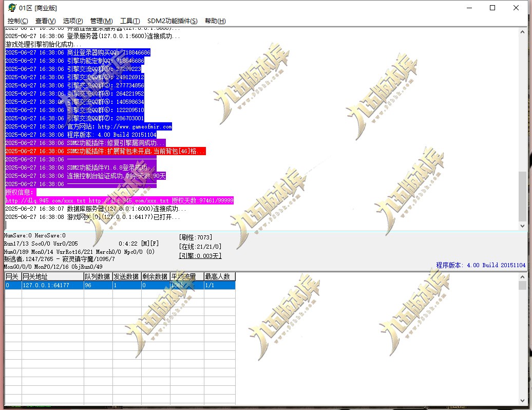Click log line 登录服务器(127.0.0.1:5600)连接成功
This screenshot has height=410, width=532.
(x=92, y=36)
